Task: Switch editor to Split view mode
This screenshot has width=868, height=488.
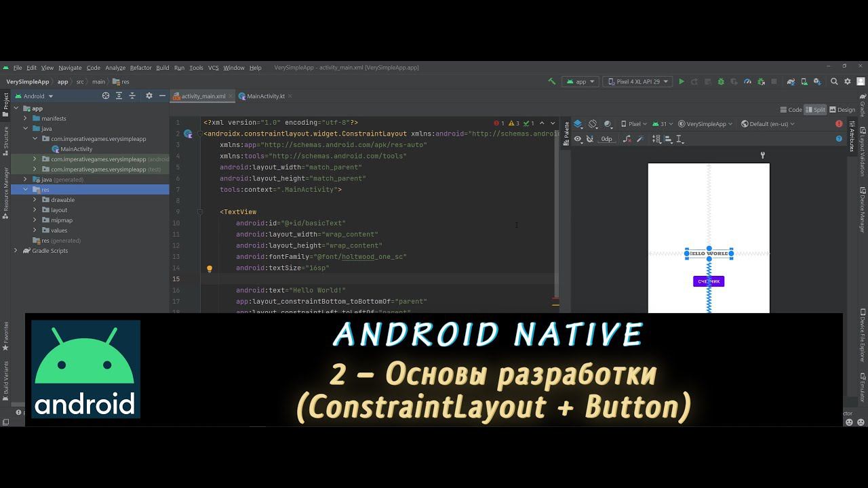Action: 816,110
